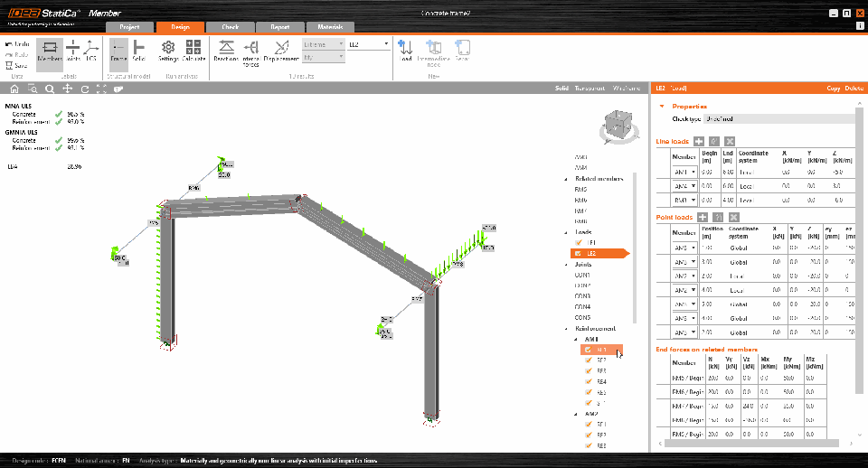Image resolution: width=868 pixels, height=468 pixels.
Task: Show Displacement results icon
Action: coord(281,51)
